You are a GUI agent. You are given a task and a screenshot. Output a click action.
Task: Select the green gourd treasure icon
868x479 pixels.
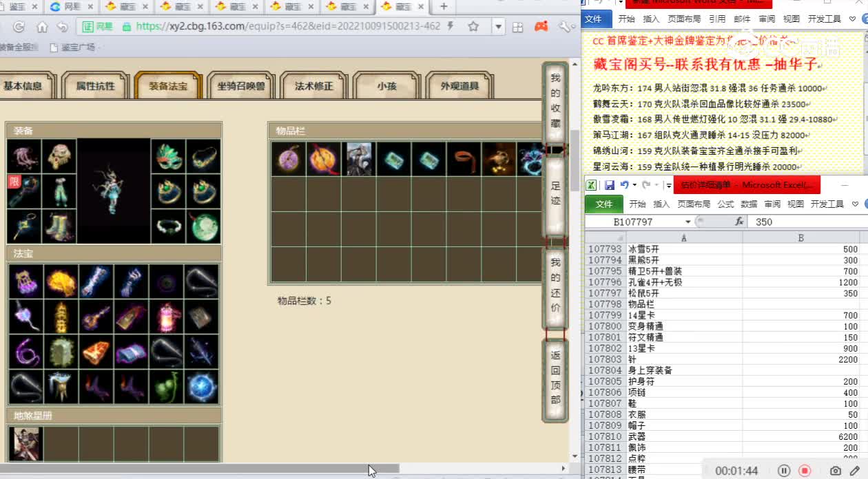(167, 387)
